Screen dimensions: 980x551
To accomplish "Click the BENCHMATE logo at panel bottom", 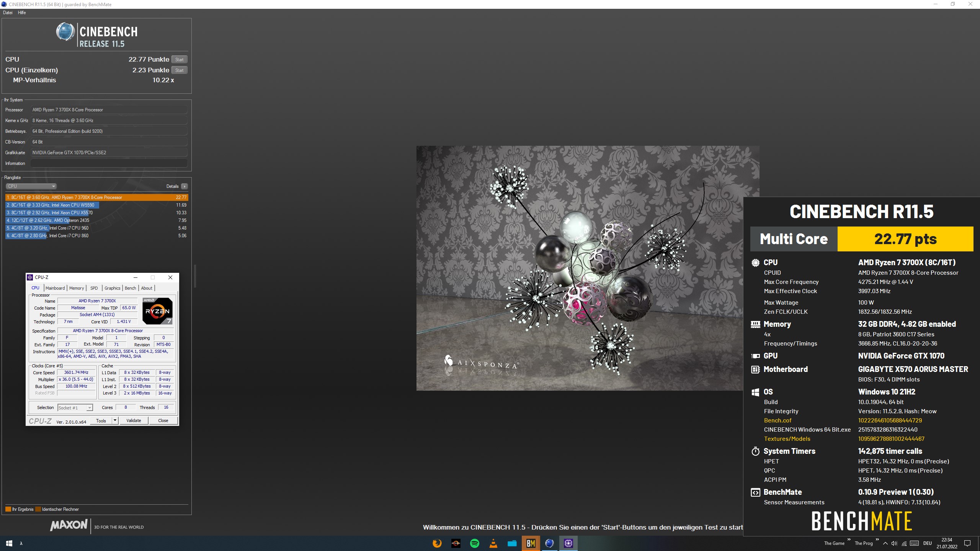I will 862,521.
